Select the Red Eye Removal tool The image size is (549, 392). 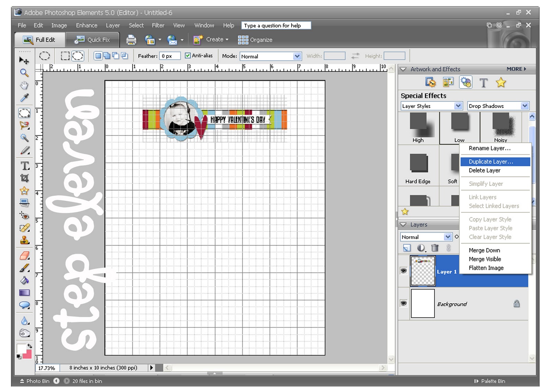pos(24,215)
